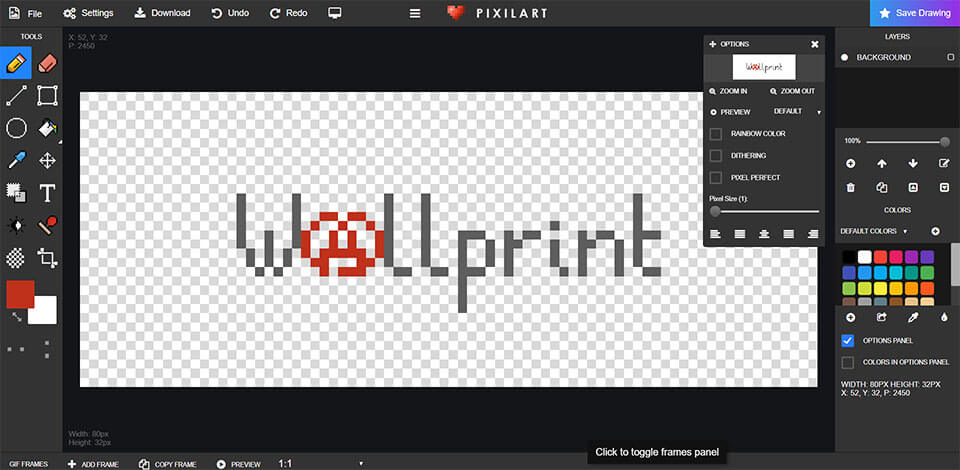This screenshot has height=470, width=960.
Task: Click the vertical dots layout icon
Action: click(47, 349)
